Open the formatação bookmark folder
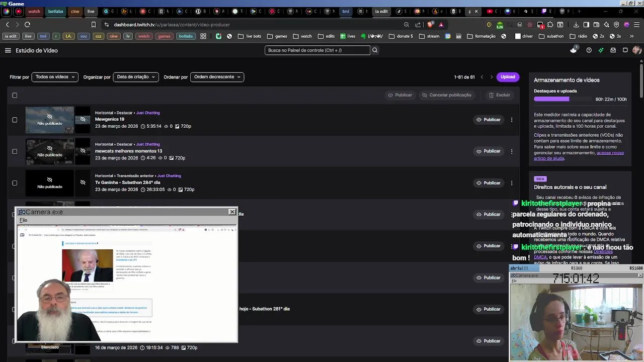644x362 pixels. click(x=482, y=36)
